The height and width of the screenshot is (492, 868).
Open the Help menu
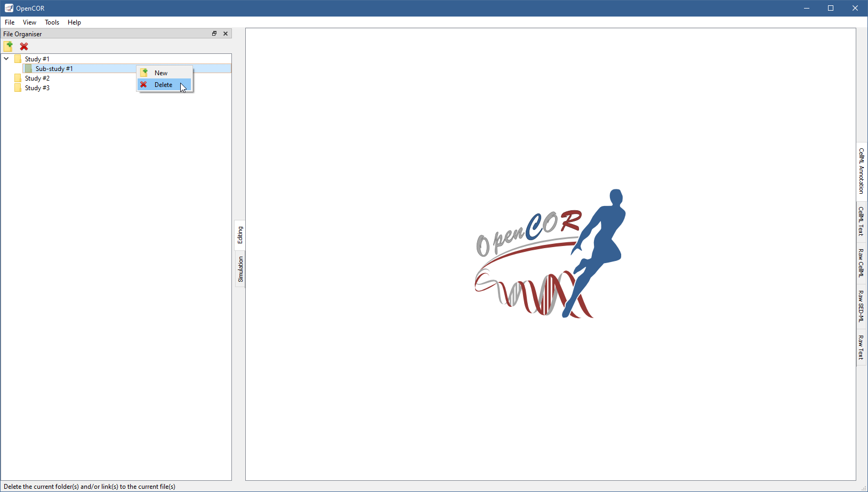[x=74, y=22]
